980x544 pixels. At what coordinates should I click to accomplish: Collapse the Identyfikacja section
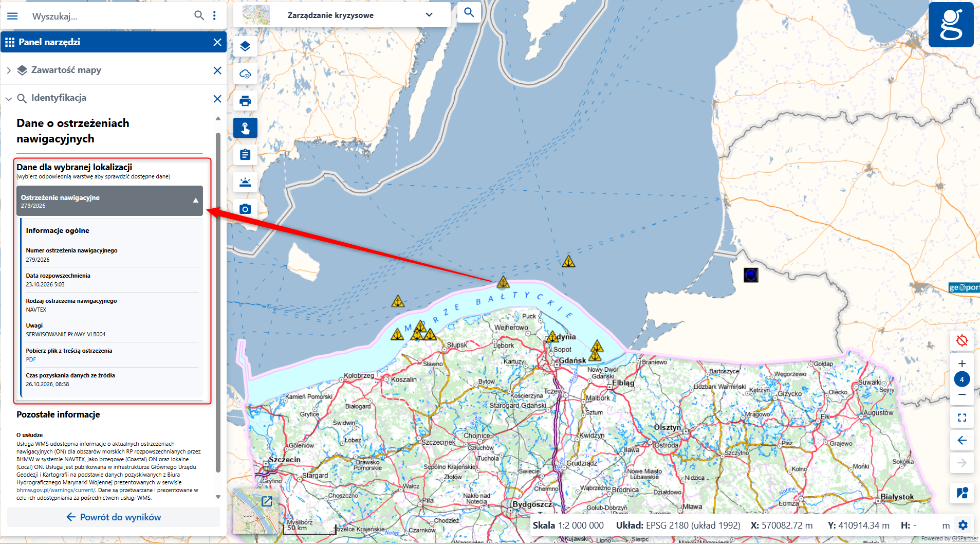tap(9, 98)
